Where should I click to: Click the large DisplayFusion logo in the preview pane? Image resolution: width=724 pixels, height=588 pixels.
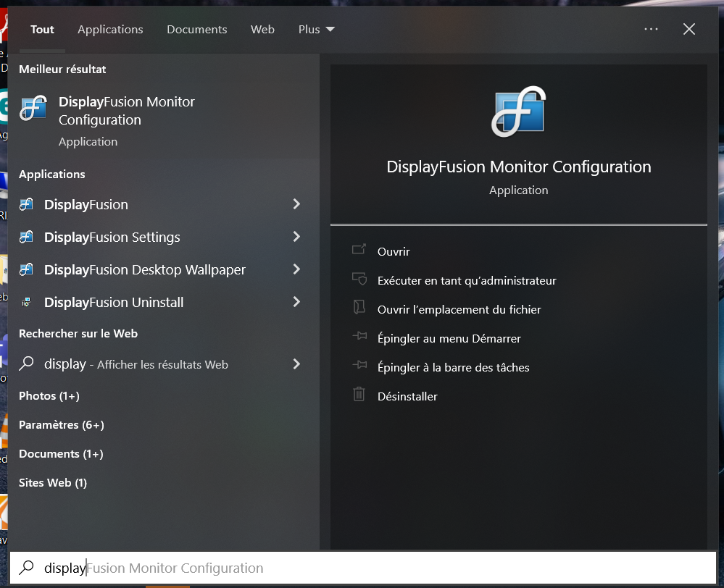[518, 112]
